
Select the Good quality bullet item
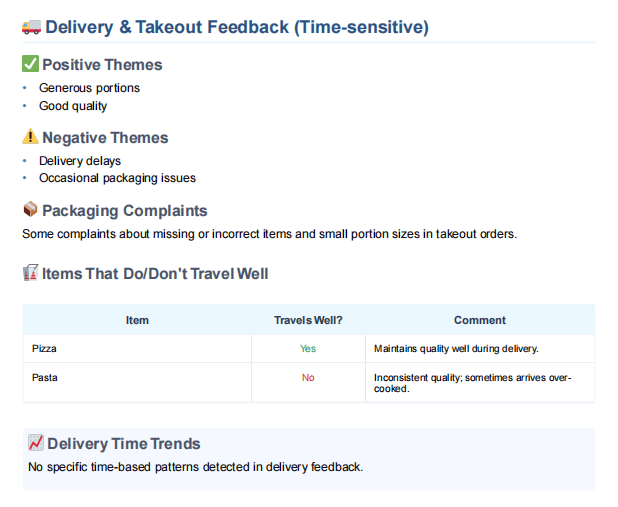pos(73,106)
